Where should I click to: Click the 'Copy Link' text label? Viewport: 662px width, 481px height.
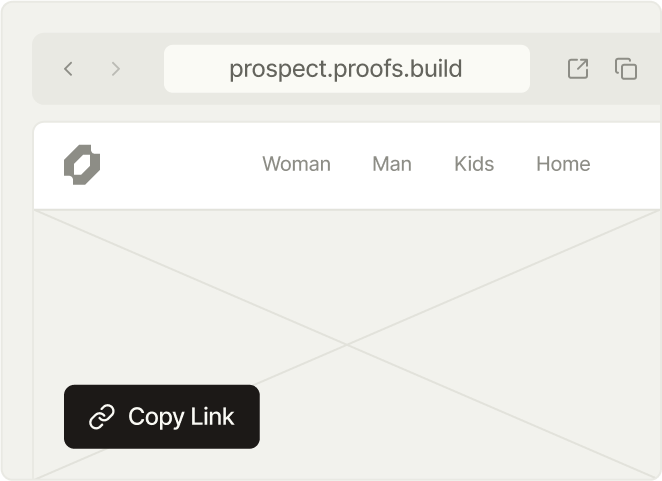click(x=181, y=417)
